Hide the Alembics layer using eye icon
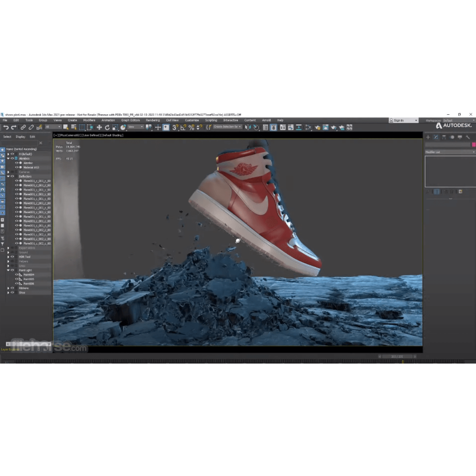476x476 pixels. click(x=12, y=159)
